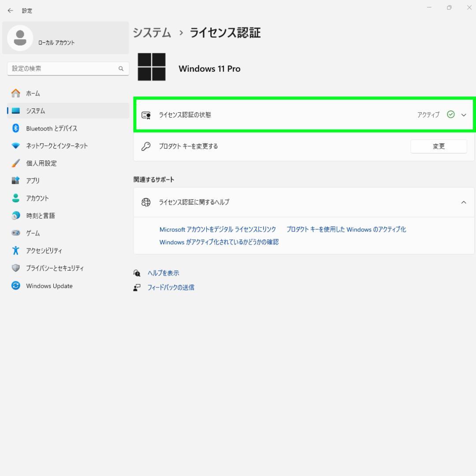The width and height of the screenshot is (476, 476).
Task: Click the アクセシビリティ figure icon
Action: [16, 250]
